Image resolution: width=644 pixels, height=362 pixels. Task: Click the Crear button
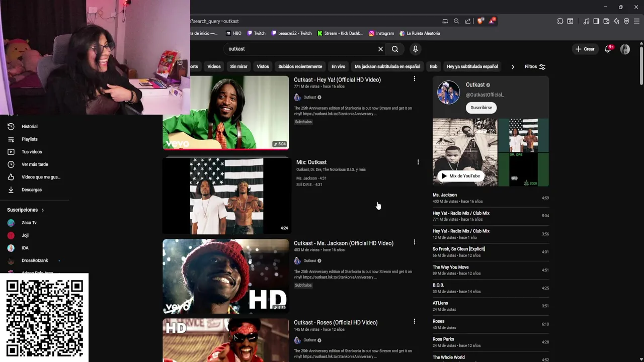pyautogui.click(x=585, y=49)
